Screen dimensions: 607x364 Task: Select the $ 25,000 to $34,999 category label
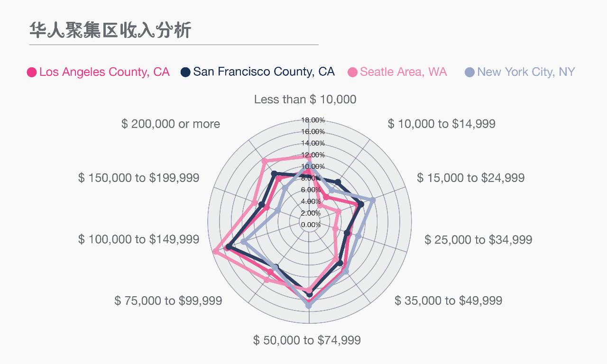478,239
